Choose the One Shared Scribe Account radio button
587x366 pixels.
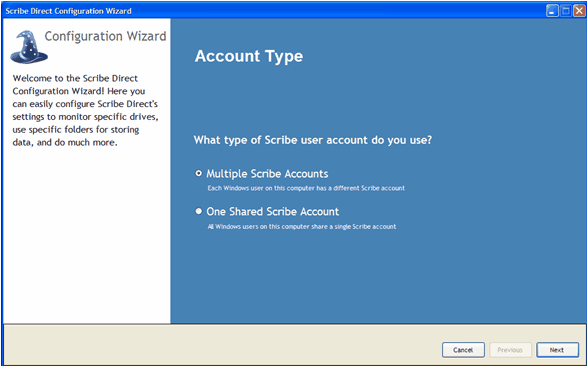pyautogui.click(x=199, y=211)
